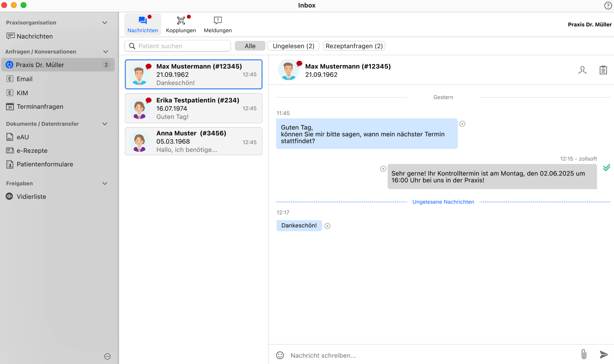This screenshot has height=364, width=614.
Task: Click Max Mustermann (#12345) name in chat header
Action: 348,66
